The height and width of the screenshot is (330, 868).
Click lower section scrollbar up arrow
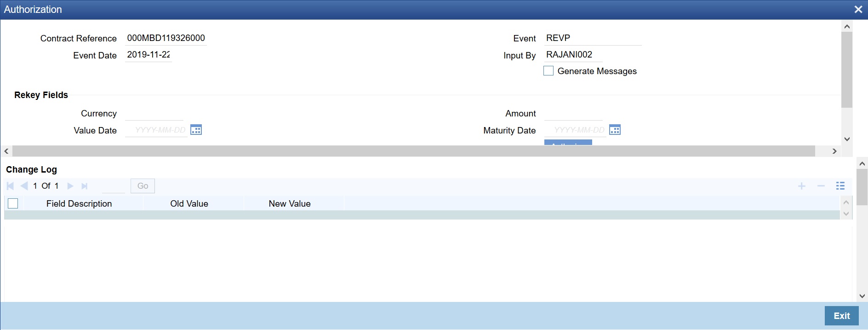click(862, 163)
